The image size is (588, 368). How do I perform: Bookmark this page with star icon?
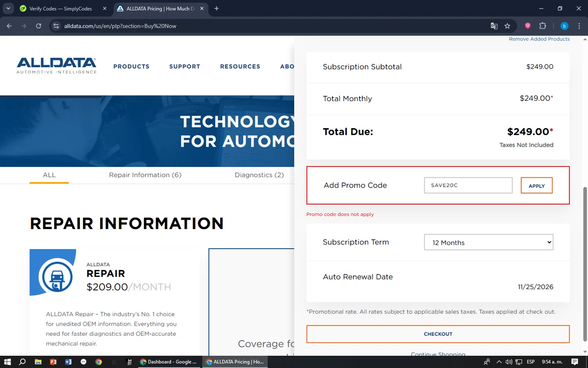(x=507, y=26)
